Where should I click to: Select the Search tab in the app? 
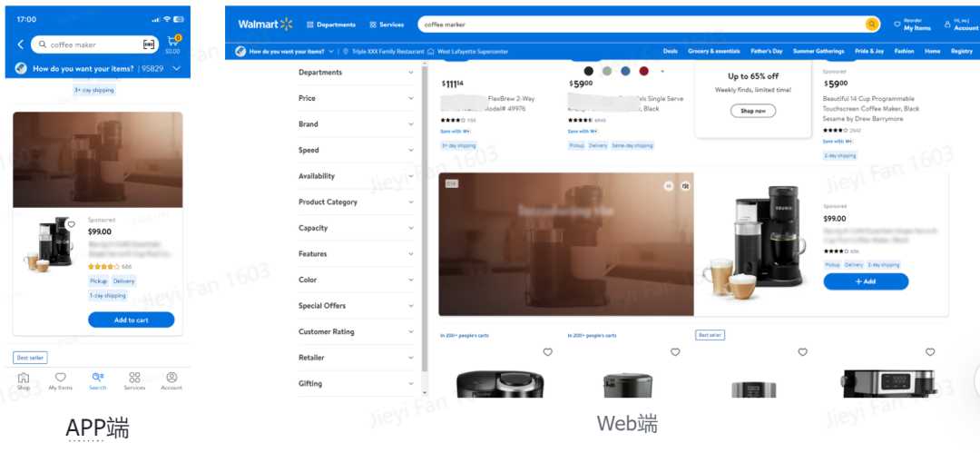pos(97,380)
